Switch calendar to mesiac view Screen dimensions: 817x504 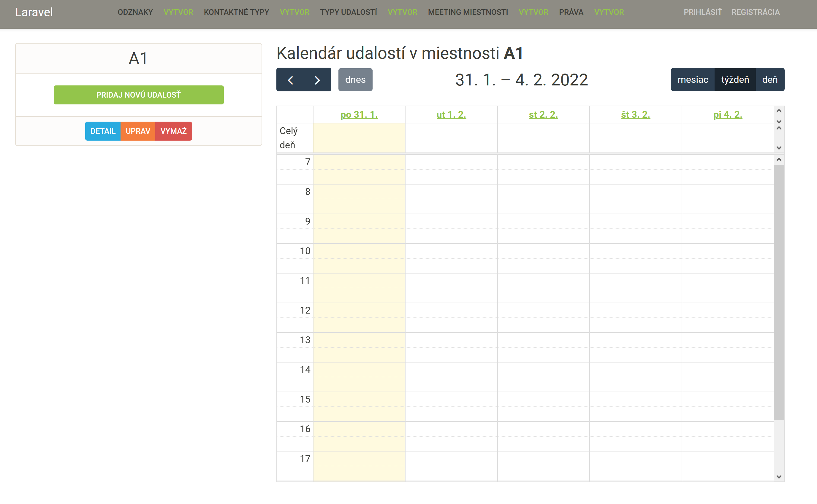pyautogui.click(x=693, y=80)
